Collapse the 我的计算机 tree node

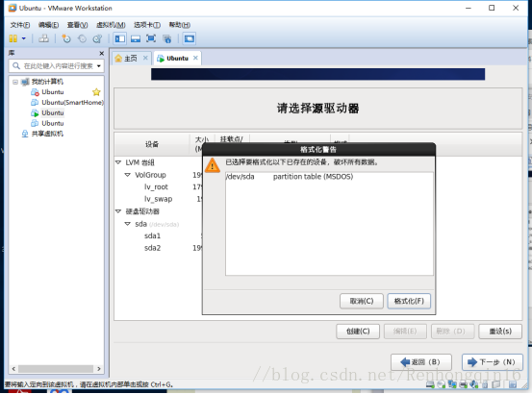click(15, 82)
